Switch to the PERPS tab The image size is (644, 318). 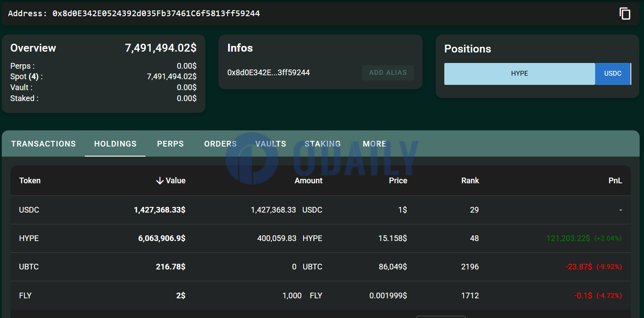pos(170,144)
